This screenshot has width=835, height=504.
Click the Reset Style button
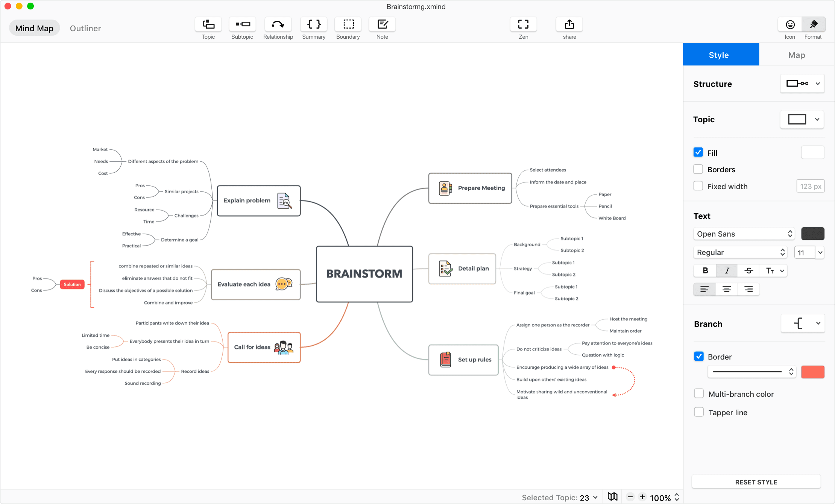click(x=756, y=482)
